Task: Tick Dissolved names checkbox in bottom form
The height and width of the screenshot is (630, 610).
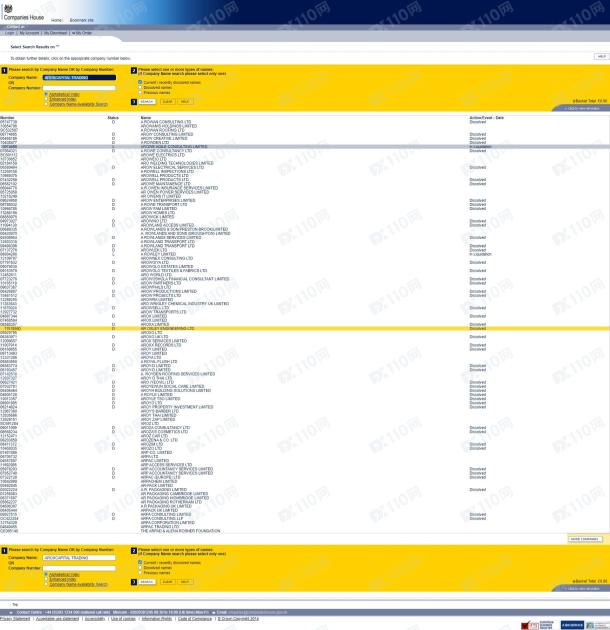Action: click(140, 568)
